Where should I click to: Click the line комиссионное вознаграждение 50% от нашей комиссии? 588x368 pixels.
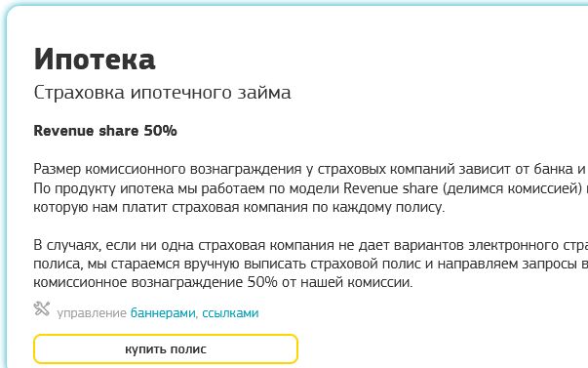tap(223, 282)
